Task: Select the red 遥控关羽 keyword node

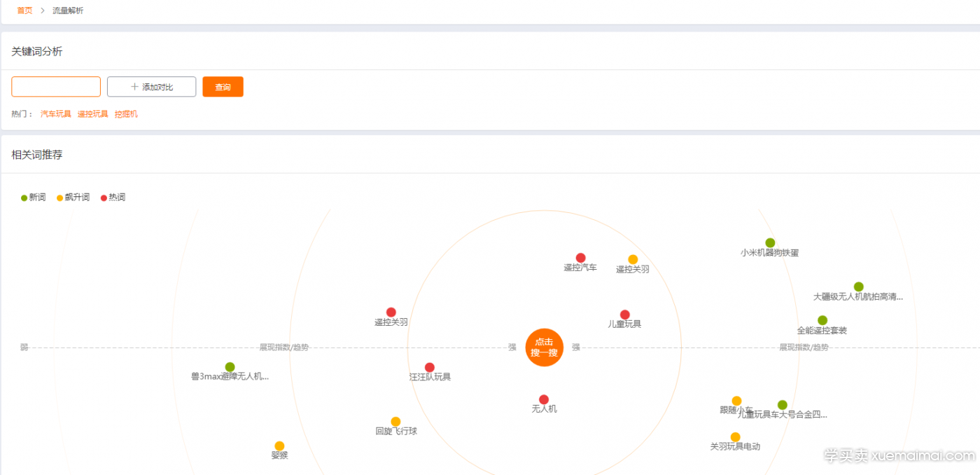Action: [x=391, y=312]
